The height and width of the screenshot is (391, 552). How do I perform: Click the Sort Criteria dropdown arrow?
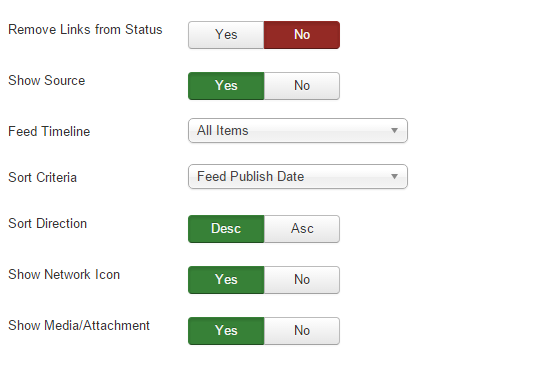(394, 176)
